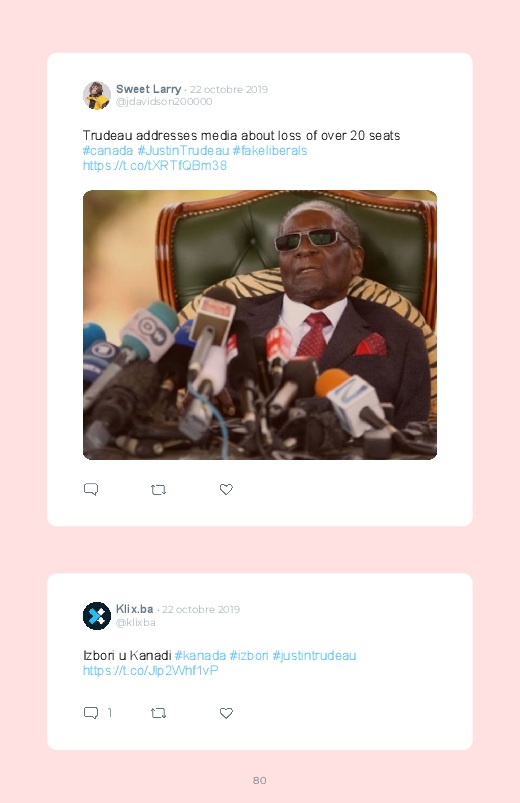Open the #kanada hashtag

click(200, 656)
